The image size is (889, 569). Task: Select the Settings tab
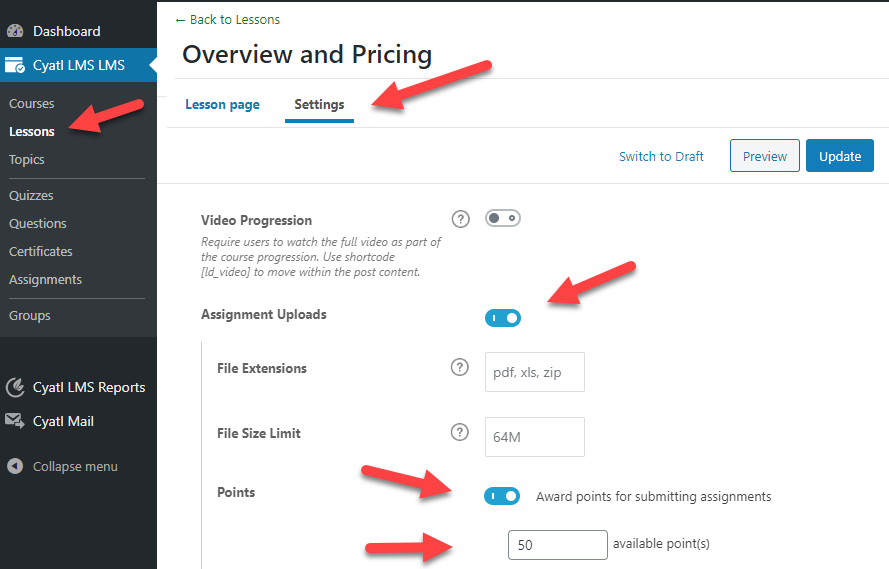pos(319,104)
